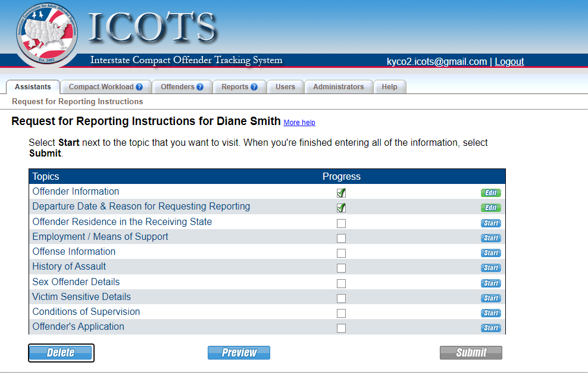Click the Topics column header

click(46, 177)
